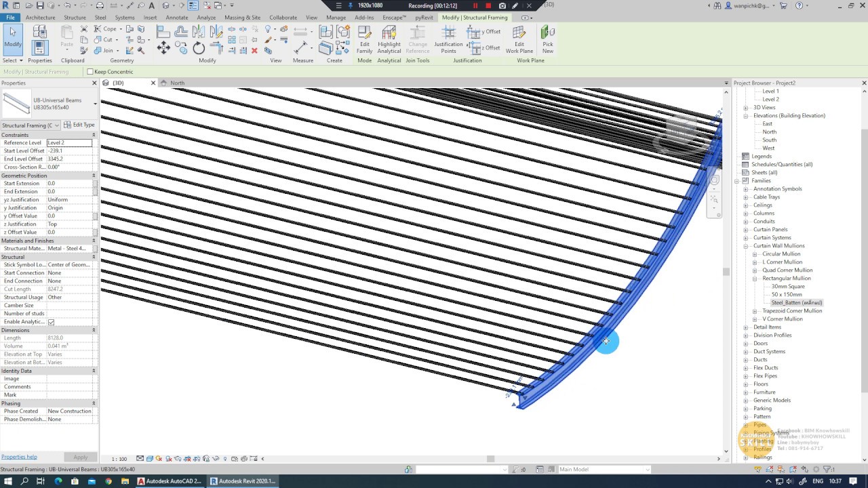Click the Autodesk Revit taskbar button

coord(243,481)
